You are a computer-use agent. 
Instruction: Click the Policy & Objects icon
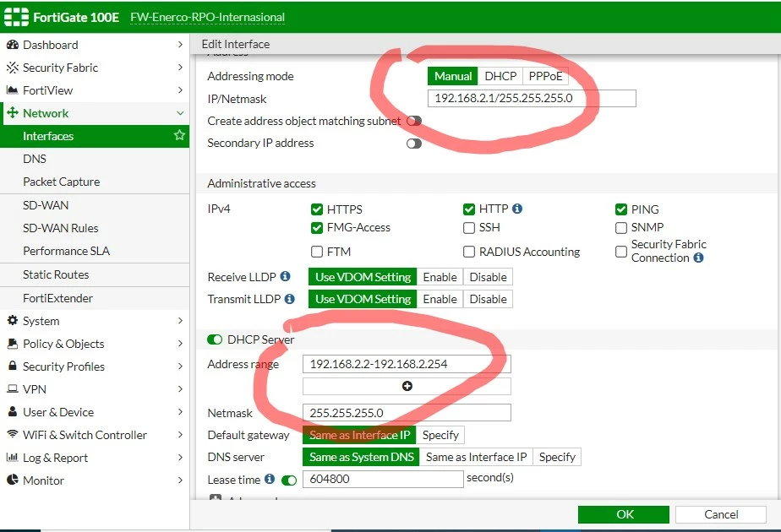[13, 344]
